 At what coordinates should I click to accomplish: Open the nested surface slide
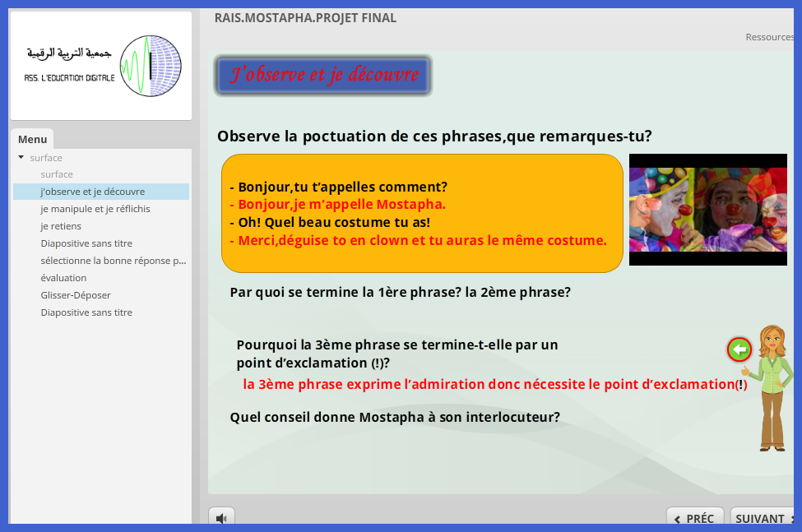57,174
